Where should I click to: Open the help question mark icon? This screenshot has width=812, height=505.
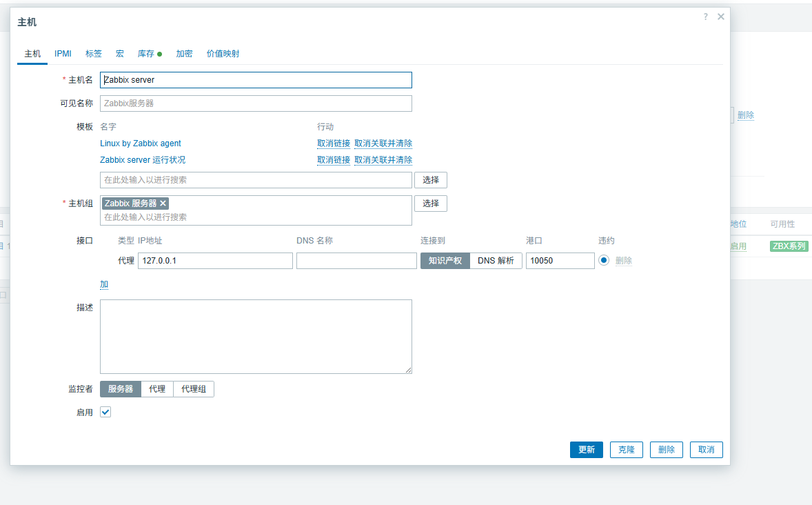point(705,17)
